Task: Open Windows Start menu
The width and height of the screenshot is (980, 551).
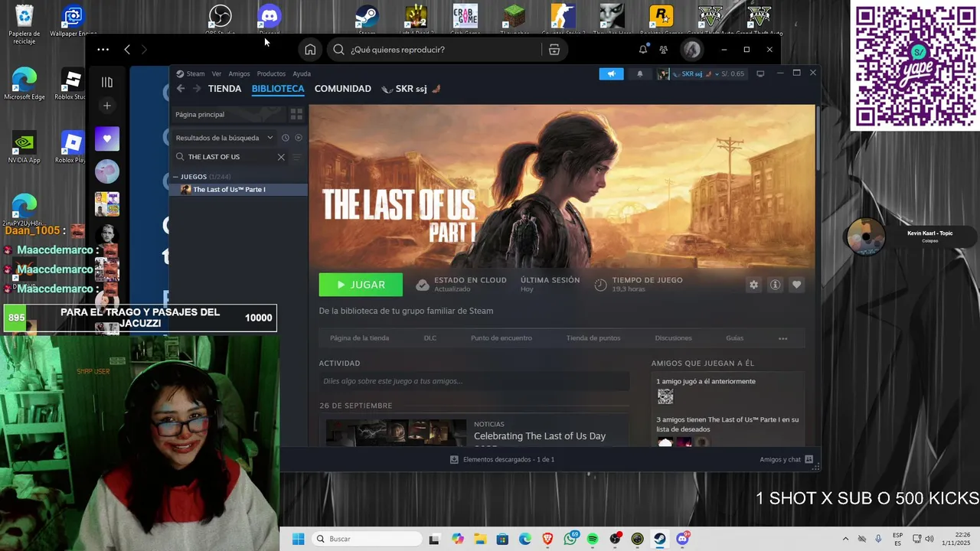Action: point(298,539)
